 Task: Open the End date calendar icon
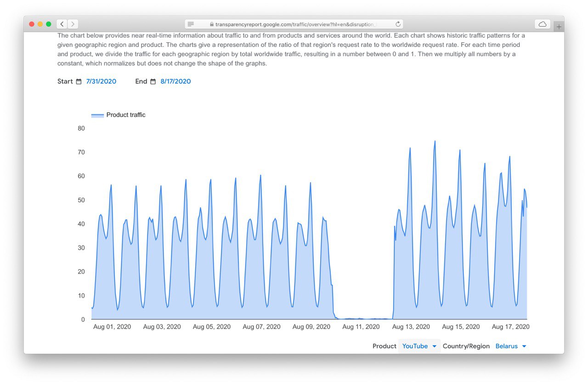click(x=153, y=81)
